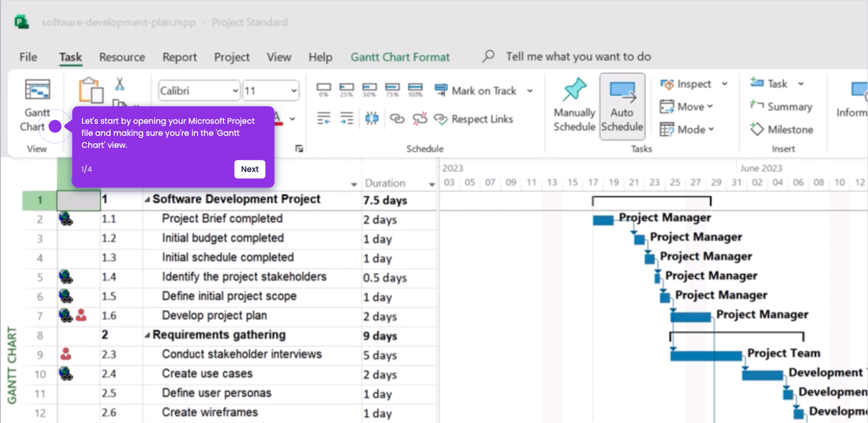Open the task name column filter dropdown
Image resolution: width=868 pixels, height=423 pixels.
click(354, 184)
